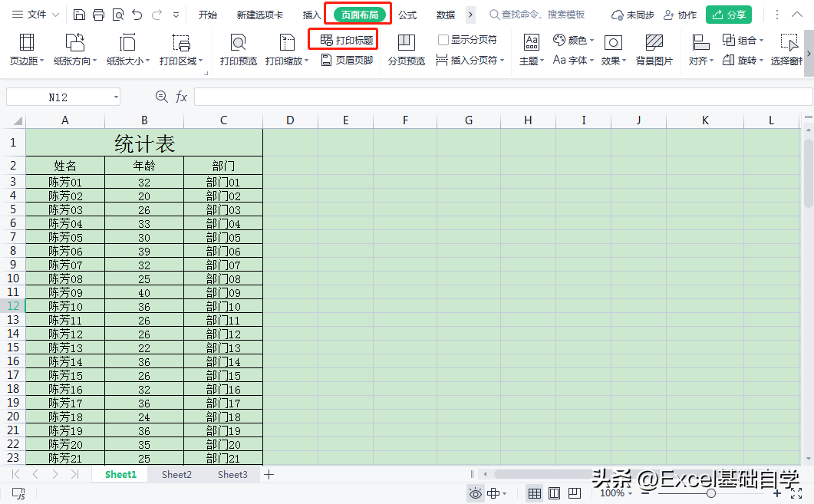The height and width of the screenshot is (504, 814).
Task: Click the Save icon in quick toolbar
Action: (80, 15)
